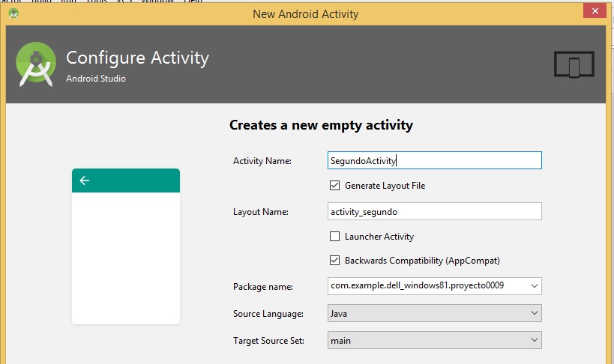Open the Source Language dropdown showing Java
Viewport: 614px width, 364px height.
pyautogui.click(x=434, y=313)
